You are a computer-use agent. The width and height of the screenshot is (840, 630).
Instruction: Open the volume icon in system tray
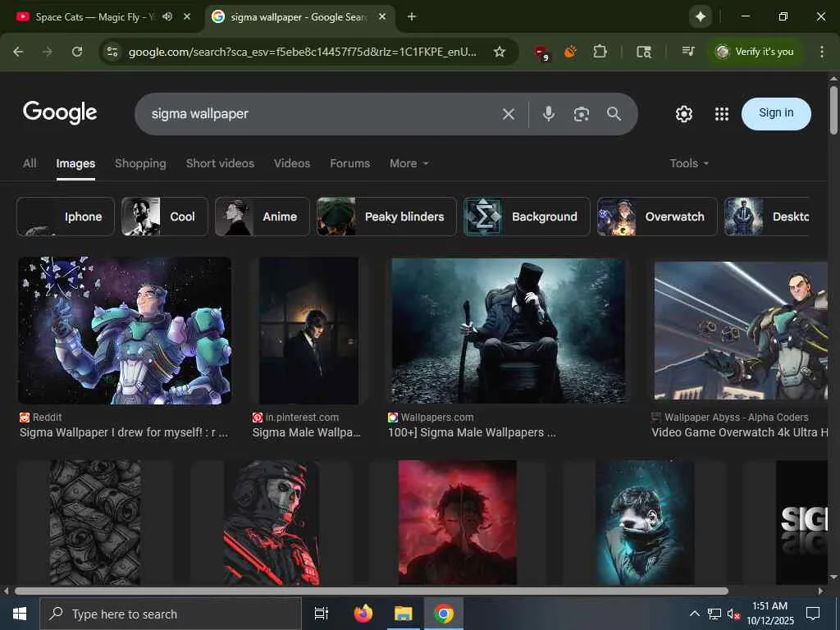(733, 614)
